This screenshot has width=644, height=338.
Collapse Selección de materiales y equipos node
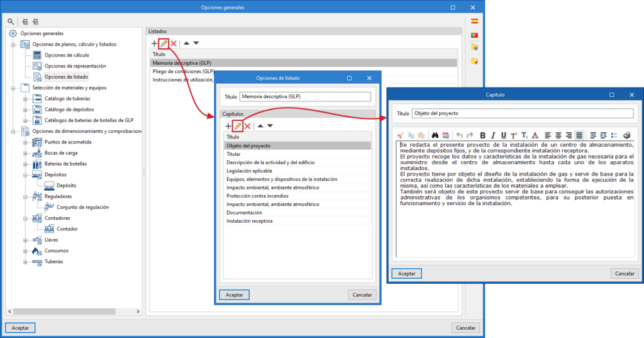[13, 88]
